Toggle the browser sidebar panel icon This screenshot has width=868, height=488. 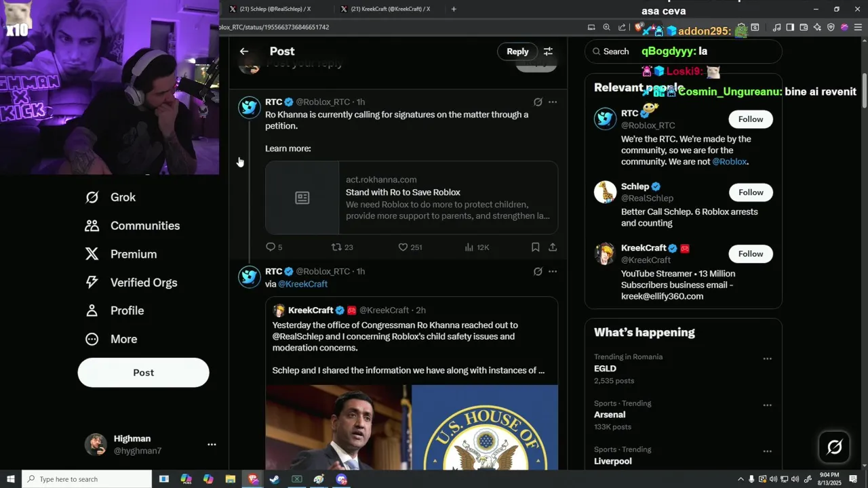790,28
